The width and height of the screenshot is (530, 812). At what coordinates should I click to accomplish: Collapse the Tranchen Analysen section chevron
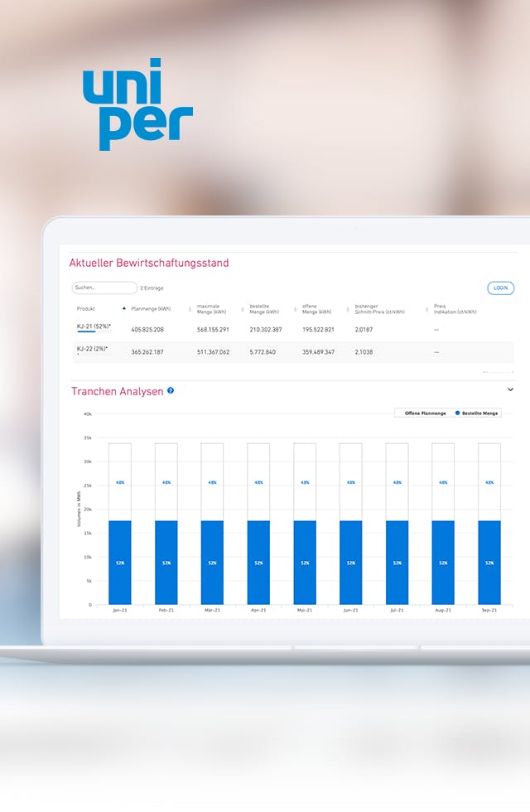pos(510,389)
